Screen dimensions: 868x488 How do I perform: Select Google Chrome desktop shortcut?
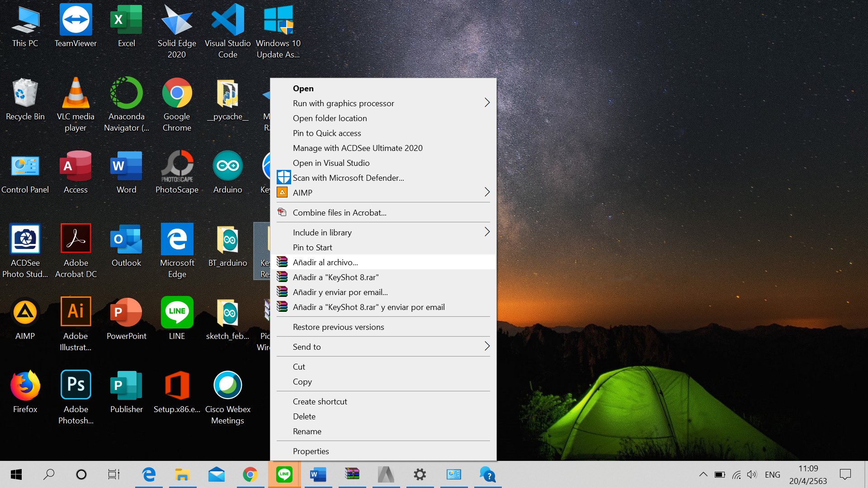177,105
